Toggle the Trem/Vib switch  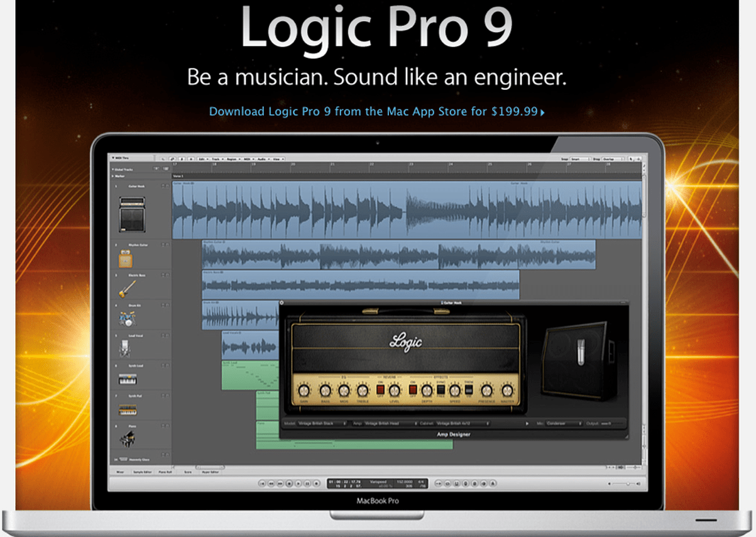469,390
